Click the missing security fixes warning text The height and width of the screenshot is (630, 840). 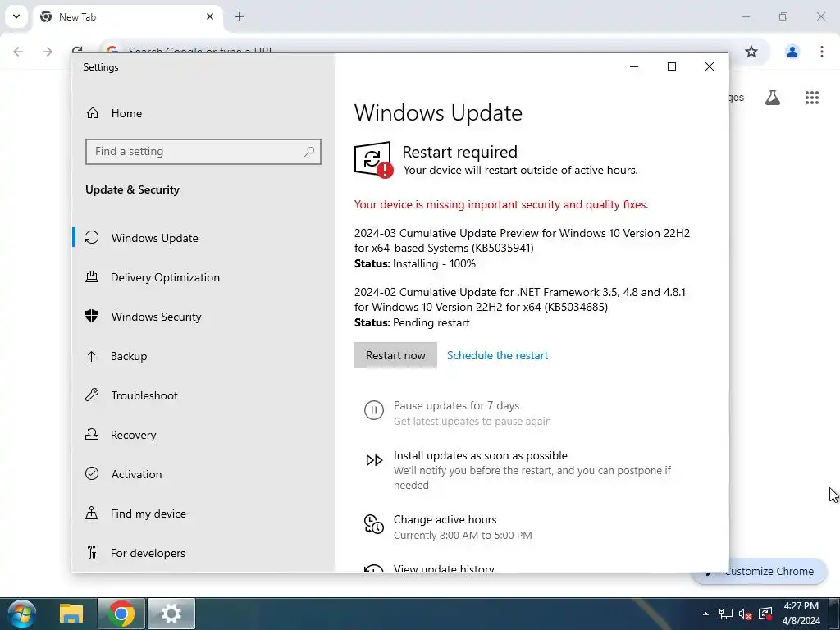[x=501, y=204]
